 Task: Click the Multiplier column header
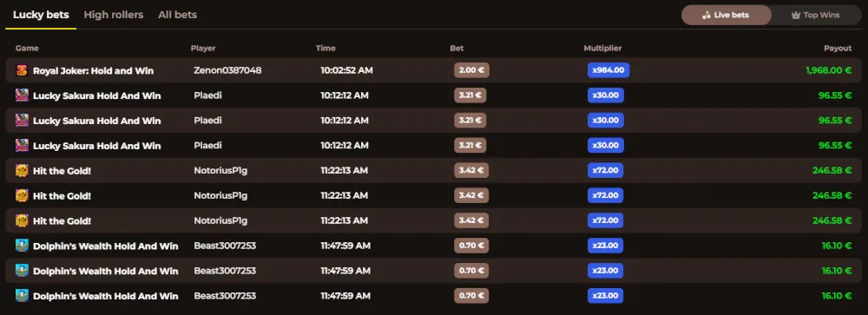tap(602, 49)
